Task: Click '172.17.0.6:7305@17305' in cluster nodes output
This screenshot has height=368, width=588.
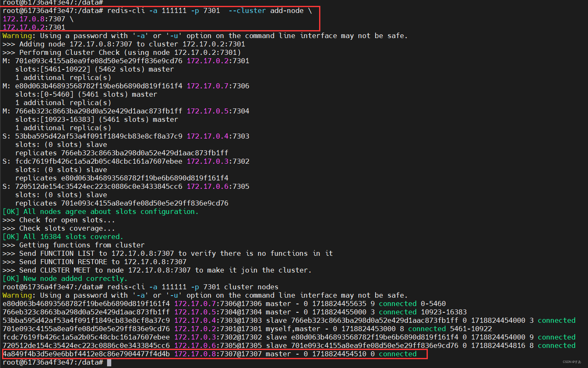Action: [x=218, y=346]
